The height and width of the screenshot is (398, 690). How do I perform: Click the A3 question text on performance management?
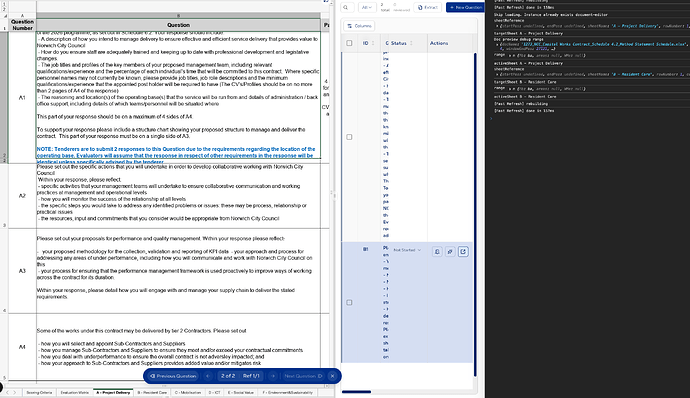[175, 268]
